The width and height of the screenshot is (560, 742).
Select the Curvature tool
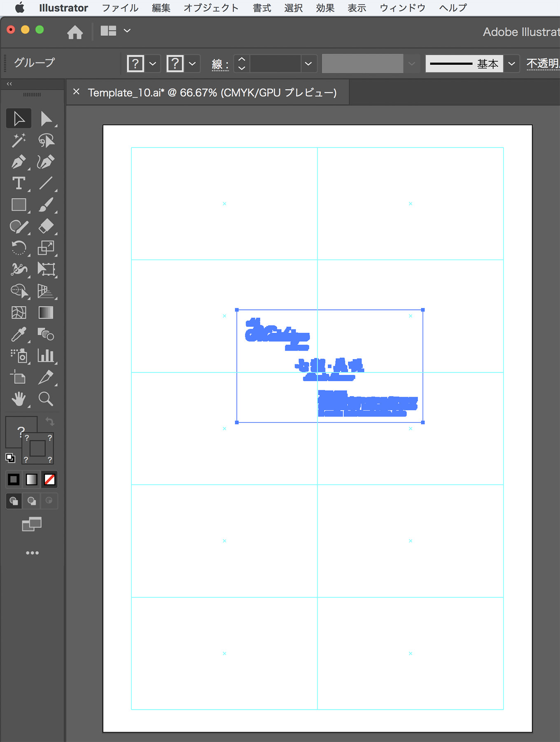(x=46, y=162)
